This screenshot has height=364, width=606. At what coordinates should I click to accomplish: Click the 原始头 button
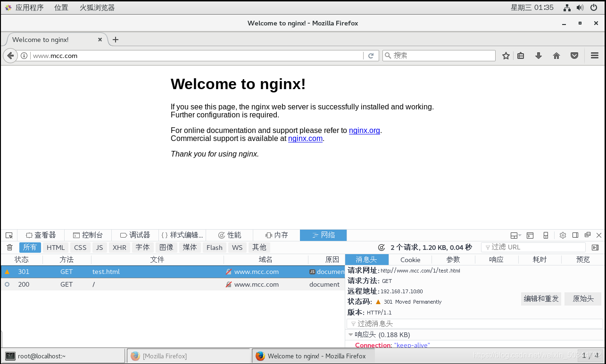point(583,298)
